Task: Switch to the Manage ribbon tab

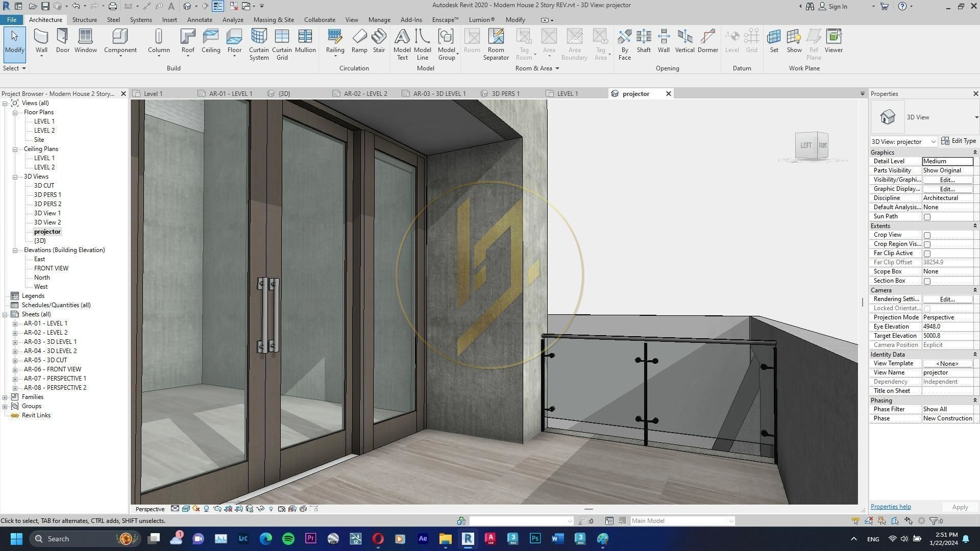Action: tap(379, 20)
